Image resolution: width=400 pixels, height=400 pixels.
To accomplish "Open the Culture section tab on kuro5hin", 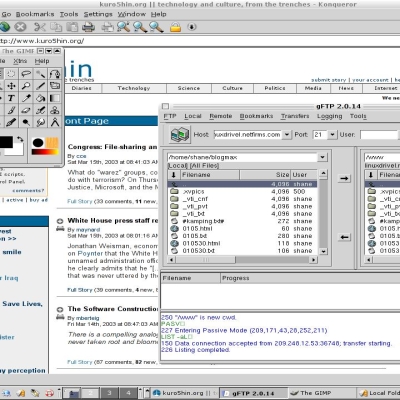I will coord(233,88).
